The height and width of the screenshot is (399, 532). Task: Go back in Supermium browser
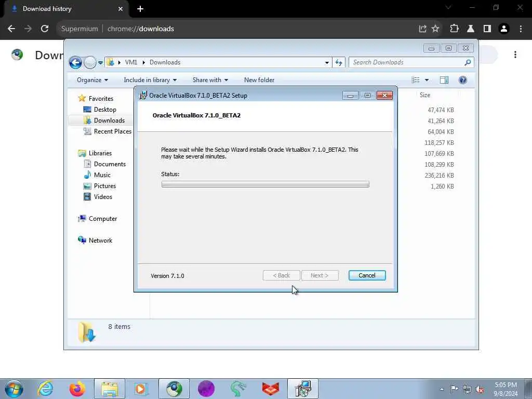(x=11, y=29)
